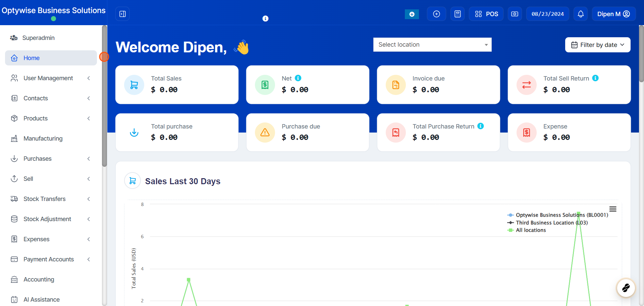Toggle Optywise Business Solutions (BL0001) legend series

point(557,215)
